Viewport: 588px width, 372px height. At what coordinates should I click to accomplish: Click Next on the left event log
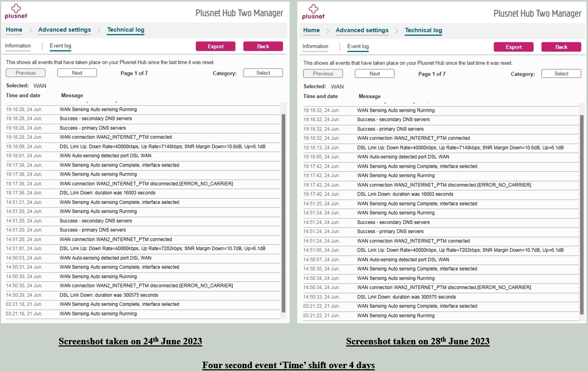pyautogui.click(x=76, y=73)
